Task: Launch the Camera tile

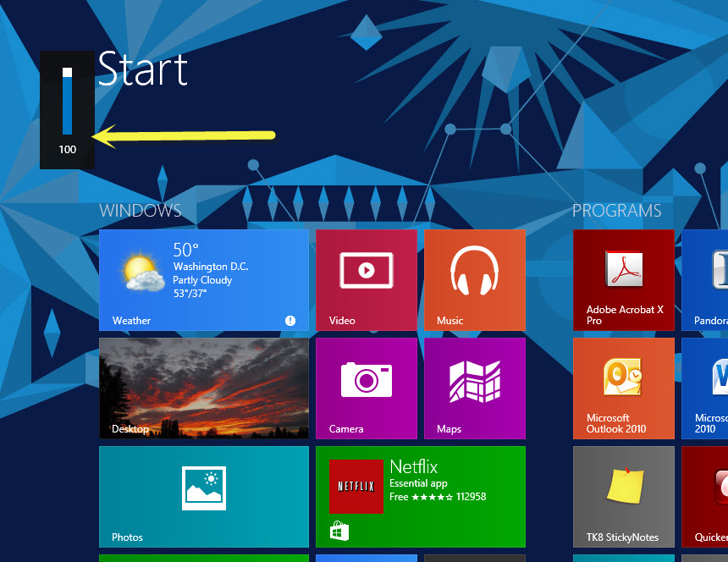Action: (x=367, y=388)
